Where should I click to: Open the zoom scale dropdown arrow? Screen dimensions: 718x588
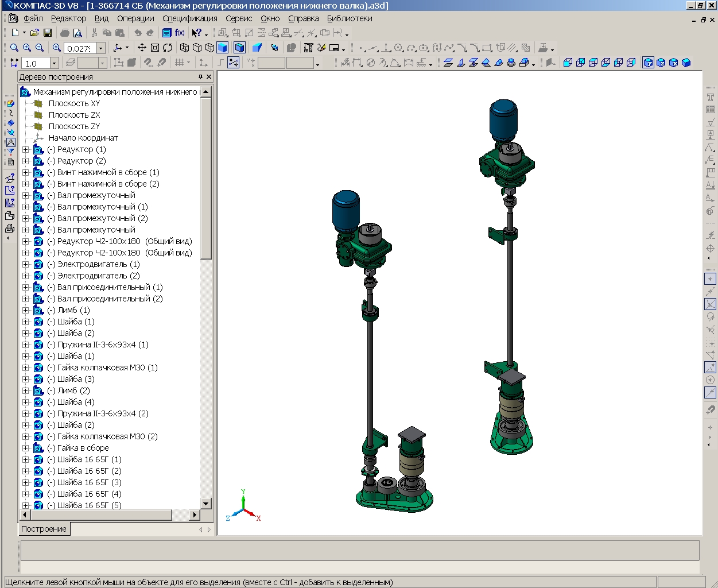point(101,49)
